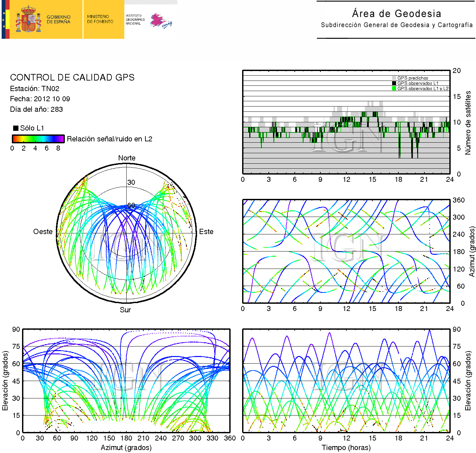
Task: Click the CONTROL DE CALIDAD GPS title
Action: (x=72, y=78)
